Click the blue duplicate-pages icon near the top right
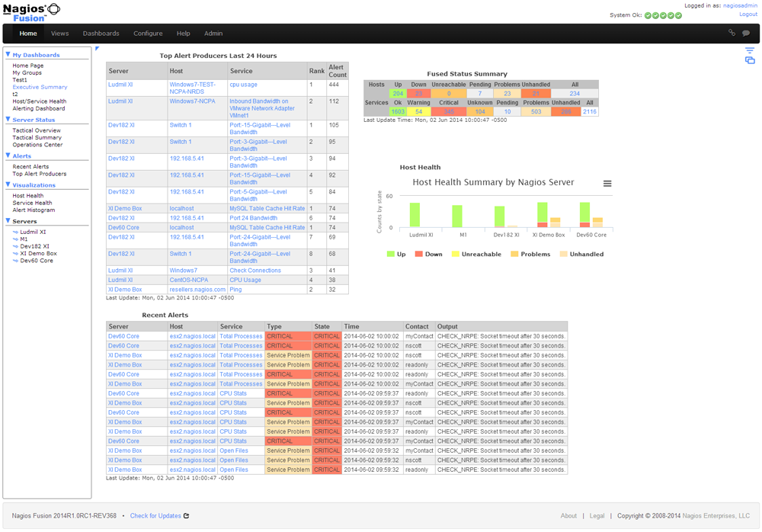762x532 pixels. 751,59
